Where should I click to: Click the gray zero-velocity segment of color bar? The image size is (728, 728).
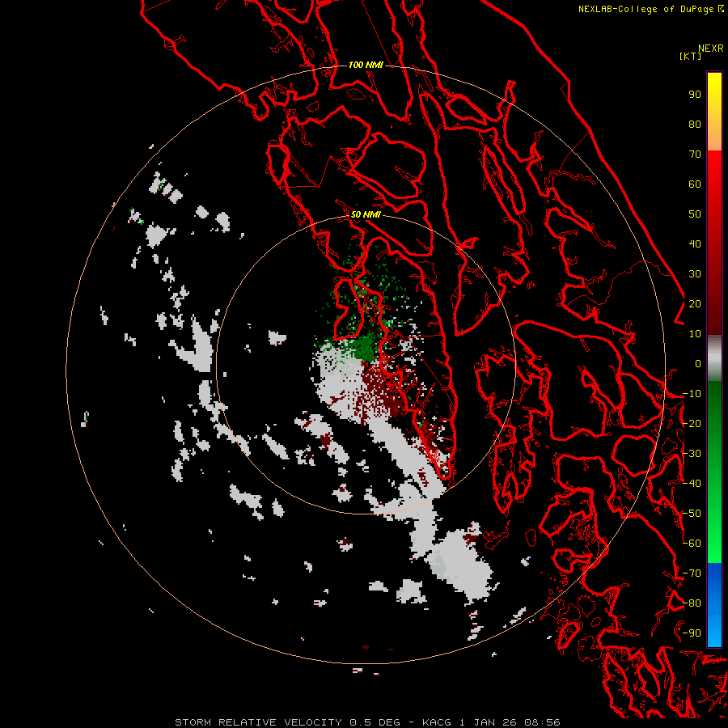[714, 358]
